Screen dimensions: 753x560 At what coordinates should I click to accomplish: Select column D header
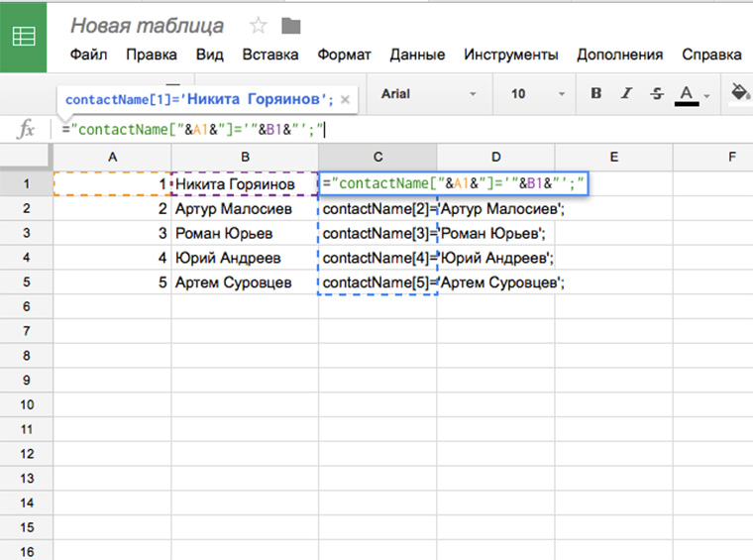(495, 157)
